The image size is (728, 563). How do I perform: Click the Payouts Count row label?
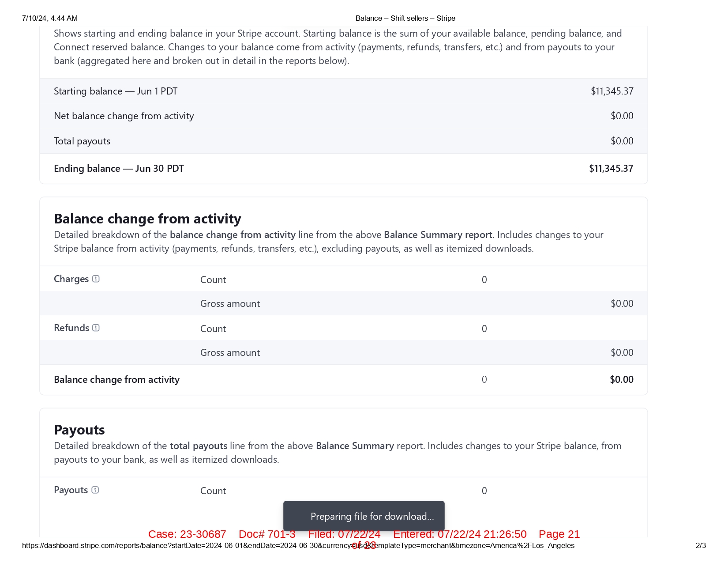(213, 491)
